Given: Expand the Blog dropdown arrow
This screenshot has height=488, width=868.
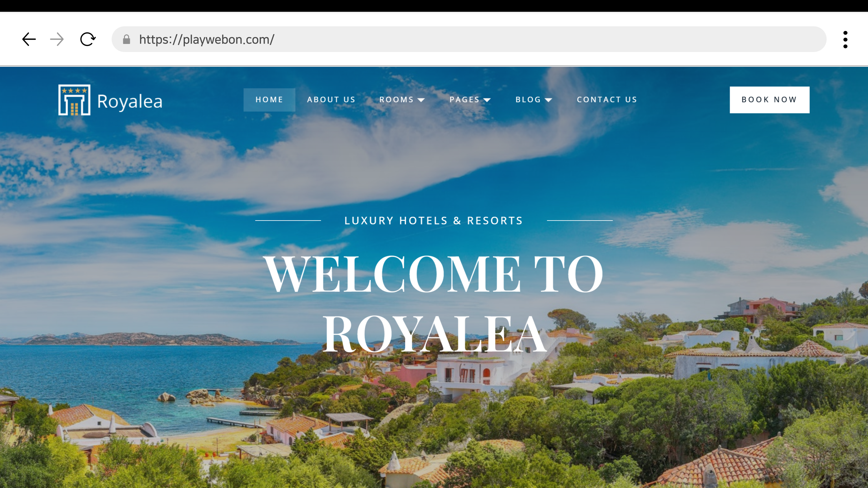Looking at the screenshot, I should 548,100.
